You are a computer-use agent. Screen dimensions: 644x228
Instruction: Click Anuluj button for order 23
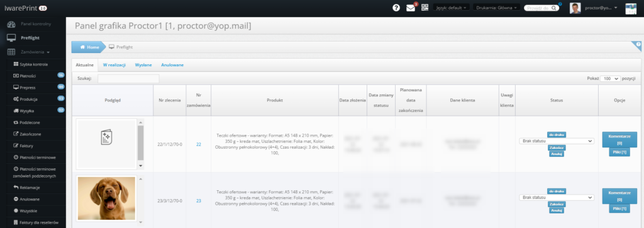(x=557, y=210)
